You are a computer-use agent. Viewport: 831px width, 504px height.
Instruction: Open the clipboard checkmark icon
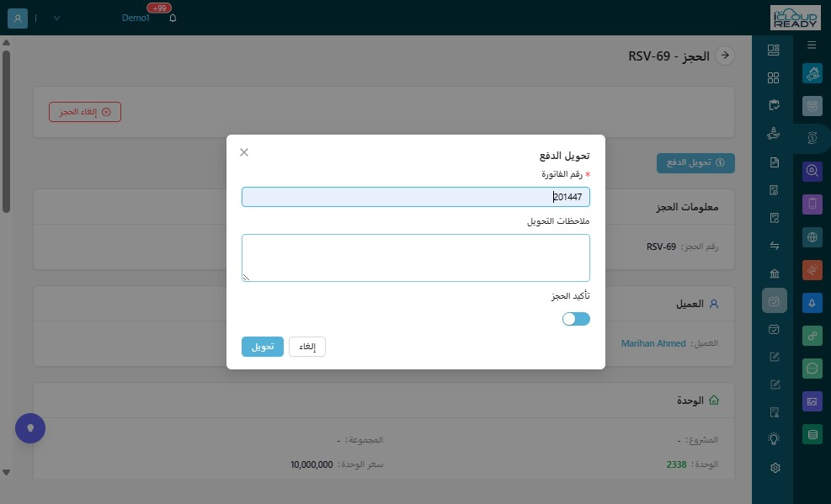tap(774, 105)
